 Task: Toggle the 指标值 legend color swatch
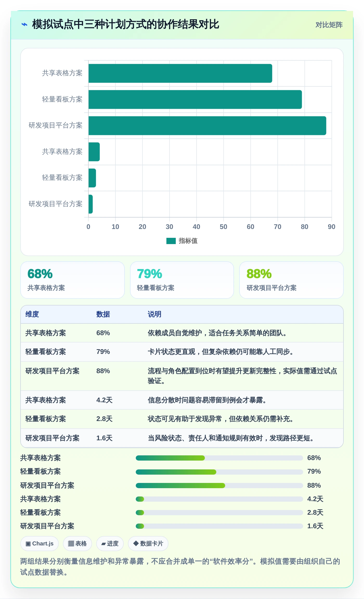171,241
